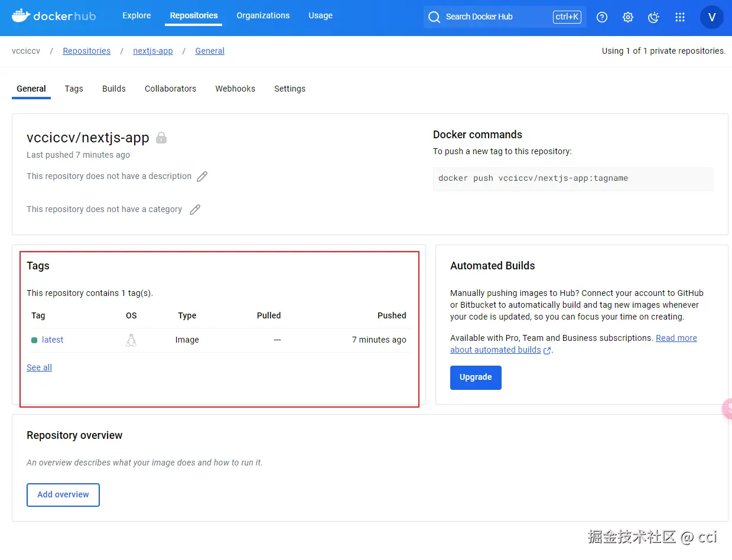
Task: Edit repository description pencil icon
Action: click(202, 176)
